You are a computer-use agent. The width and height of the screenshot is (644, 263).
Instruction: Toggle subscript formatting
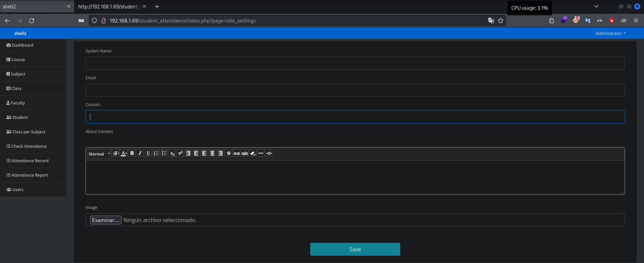click(x=172, y=153)
